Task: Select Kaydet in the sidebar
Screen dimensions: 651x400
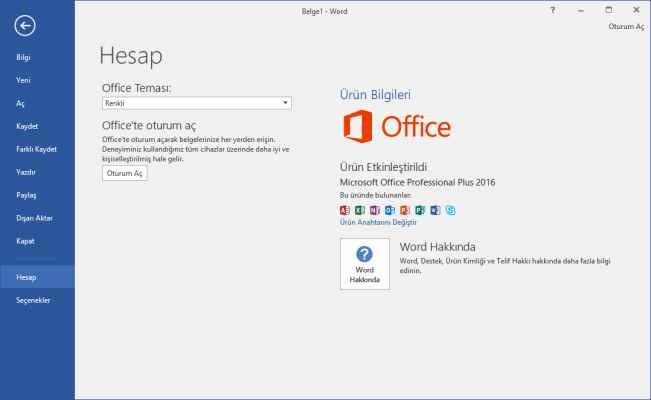Action: [27, 126]
